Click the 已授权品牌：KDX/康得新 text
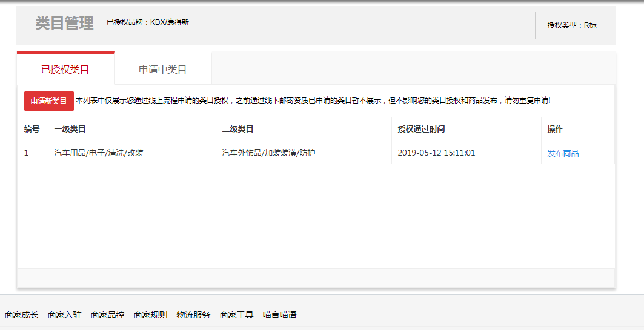The width and height of the screenshot is (644, 330). (x=148, y=22)
